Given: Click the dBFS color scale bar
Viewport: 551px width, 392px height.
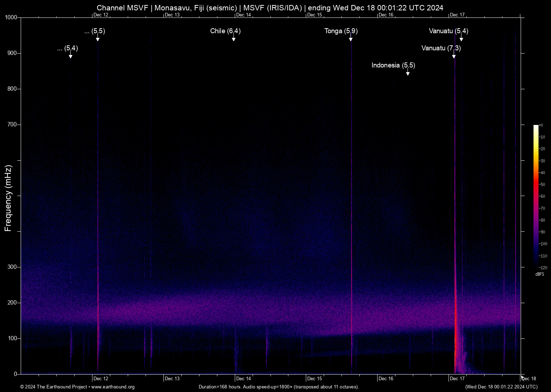Looking at the screenshot, I should (536, 195).
